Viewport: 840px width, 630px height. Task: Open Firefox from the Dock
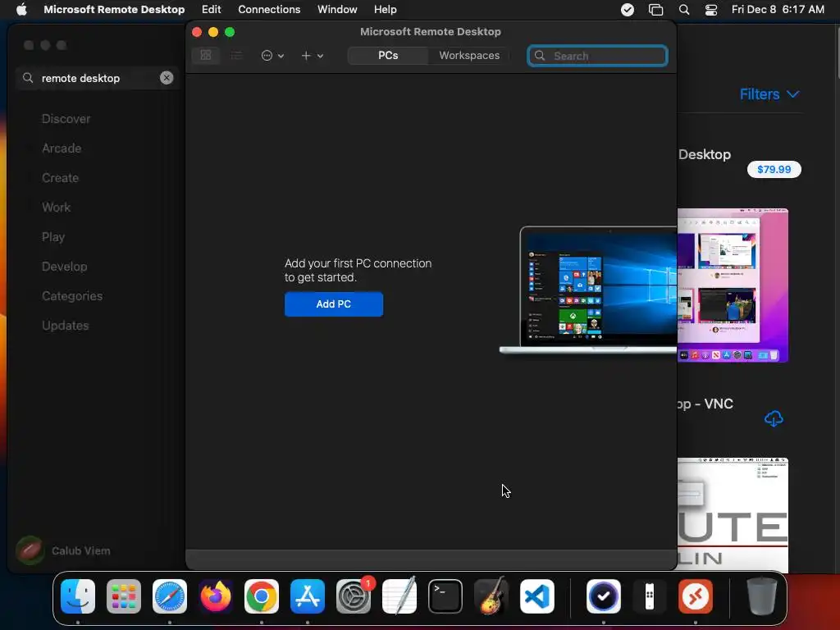216,596
